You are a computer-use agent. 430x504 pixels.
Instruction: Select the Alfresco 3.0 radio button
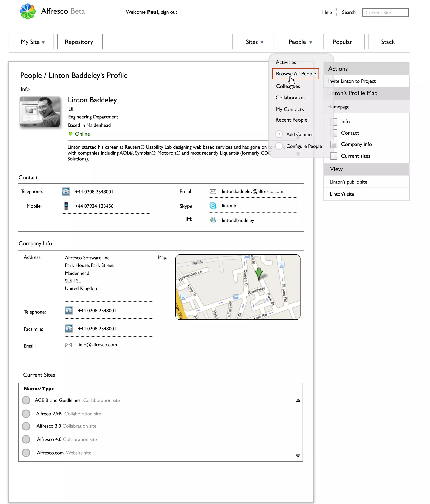pyautogui.click(x=26, y=426)
